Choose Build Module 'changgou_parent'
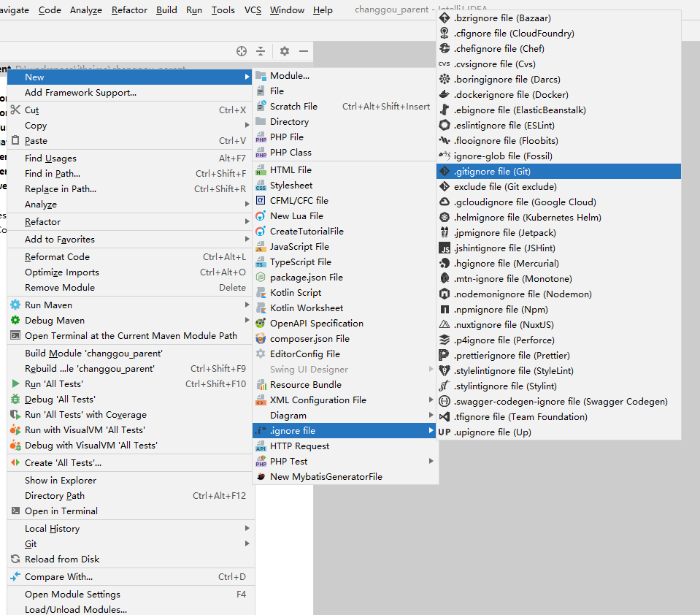The image size is (700, 615). click(131, 354)
